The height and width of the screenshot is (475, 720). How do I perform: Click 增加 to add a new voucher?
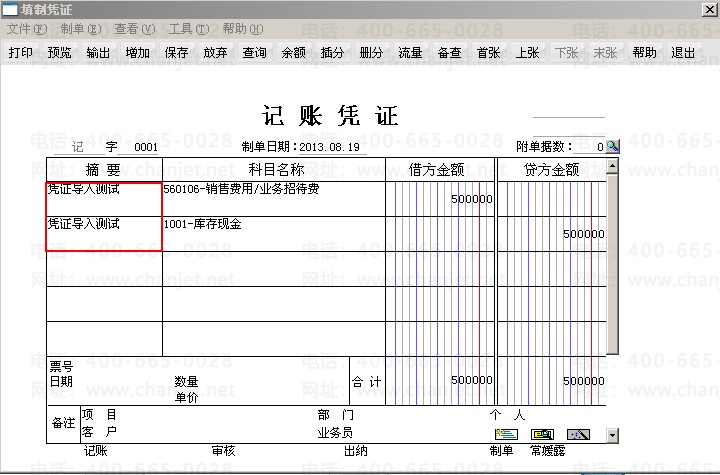138,53
